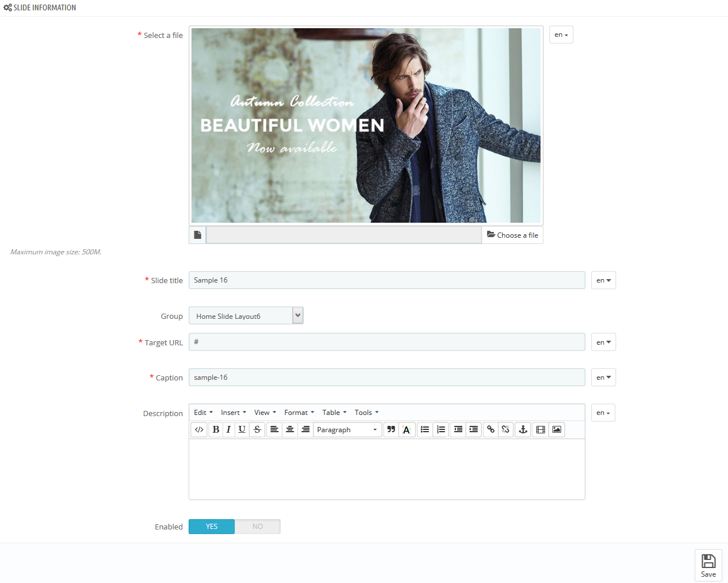
Task: Open the Paragraph format dropdown
Action: (x=347, y=429)
